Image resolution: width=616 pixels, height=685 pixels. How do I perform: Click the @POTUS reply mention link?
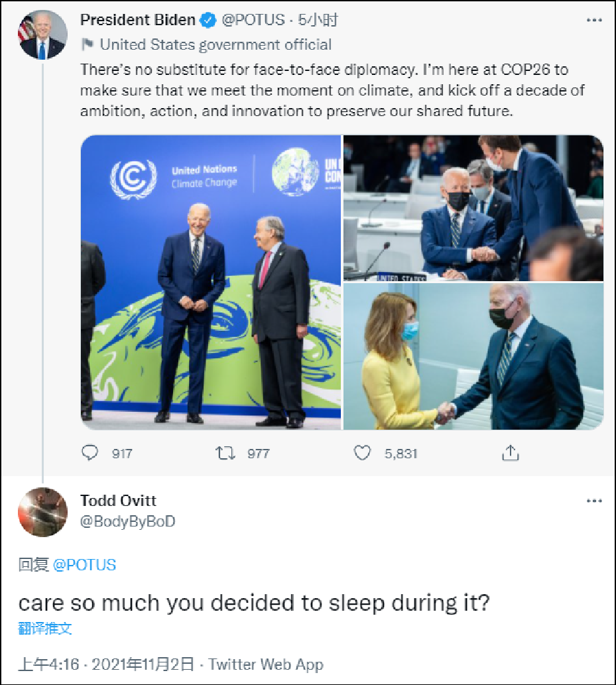pos(84,565)
